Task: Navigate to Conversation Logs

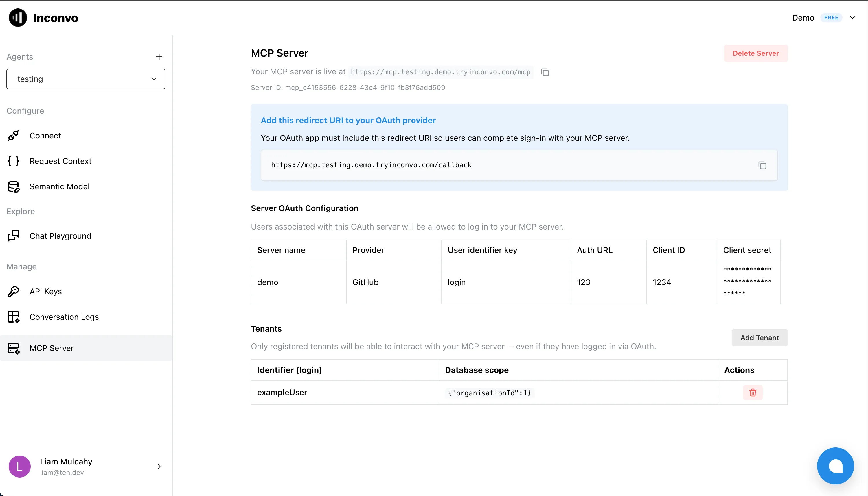Action: click(x=64, y=317)
